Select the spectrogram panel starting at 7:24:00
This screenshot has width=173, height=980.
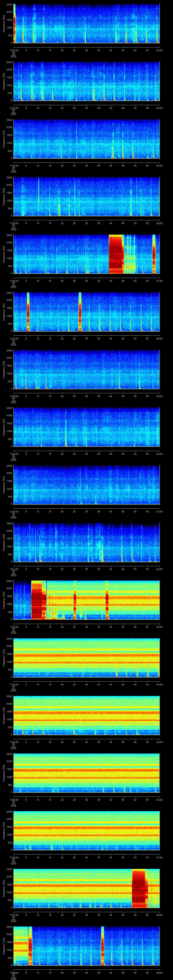click(86, 139)
